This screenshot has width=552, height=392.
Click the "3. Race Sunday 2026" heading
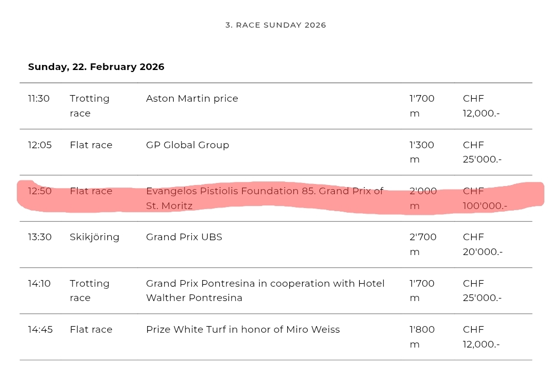[275, 25]
